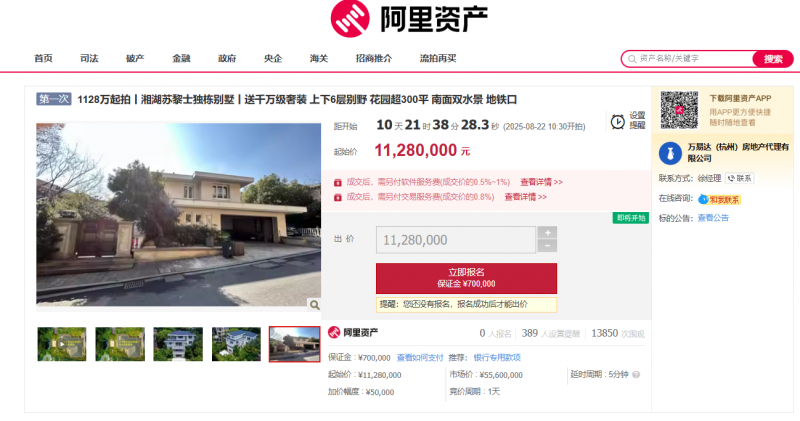This screenshot has width=800, height=421.
Task: Click the 联系 phone button
Action: 739,178
